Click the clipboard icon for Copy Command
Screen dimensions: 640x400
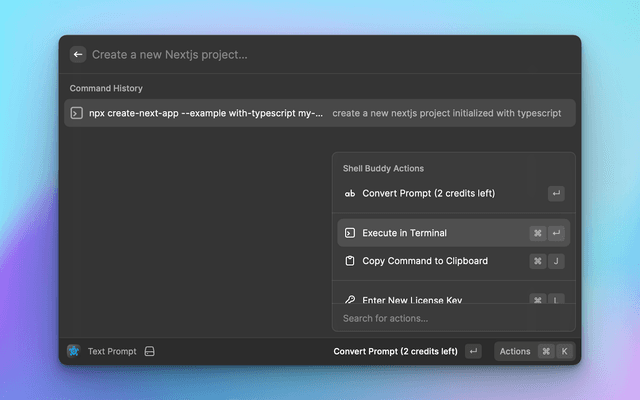pyautogui.click(x=350, y=261)
